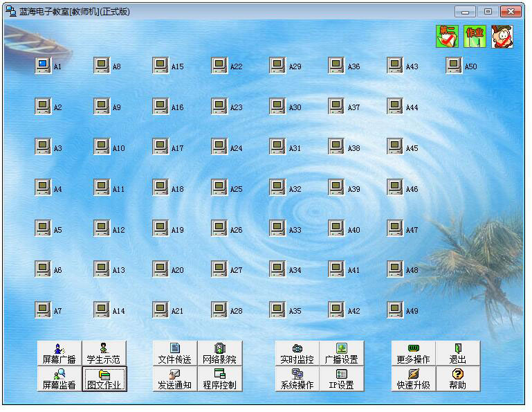Click the green 第二 checkmark icon
Screen dimensions: 532x412
coord(447,36)
